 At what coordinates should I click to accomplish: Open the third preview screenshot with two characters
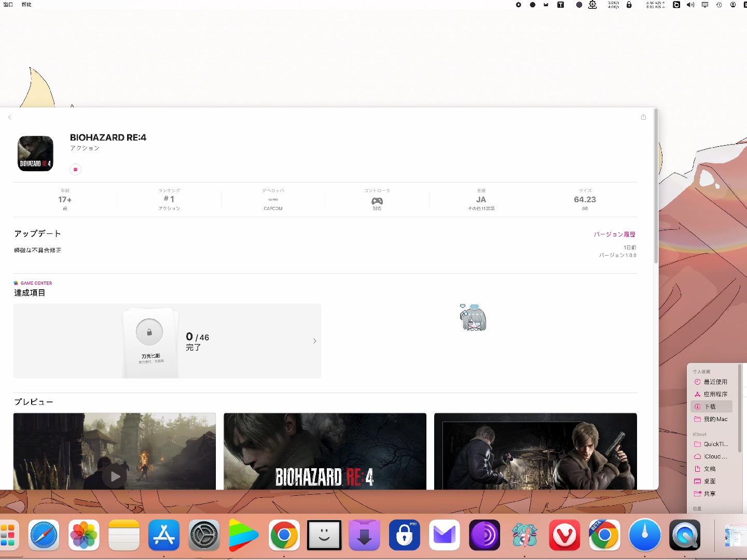click(x=535, y=451)
